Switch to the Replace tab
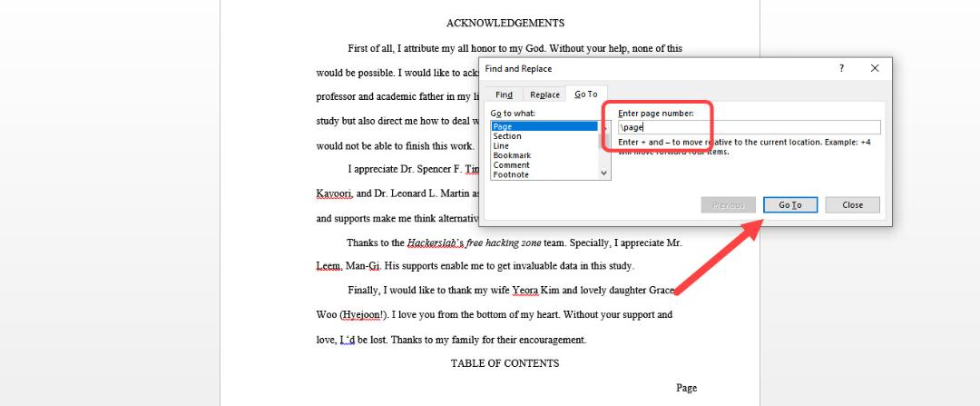This screenshot has height=406, width=980. (x=544, y=94)
